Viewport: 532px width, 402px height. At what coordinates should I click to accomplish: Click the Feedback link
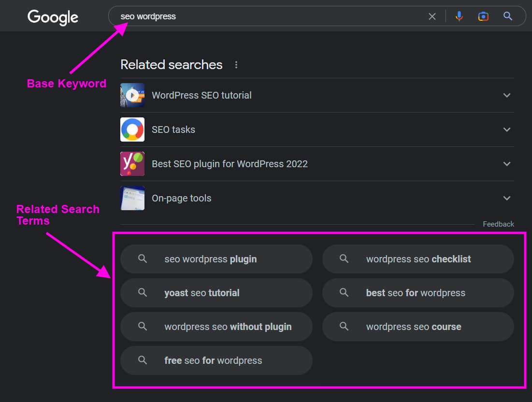[x=498, y=224]
